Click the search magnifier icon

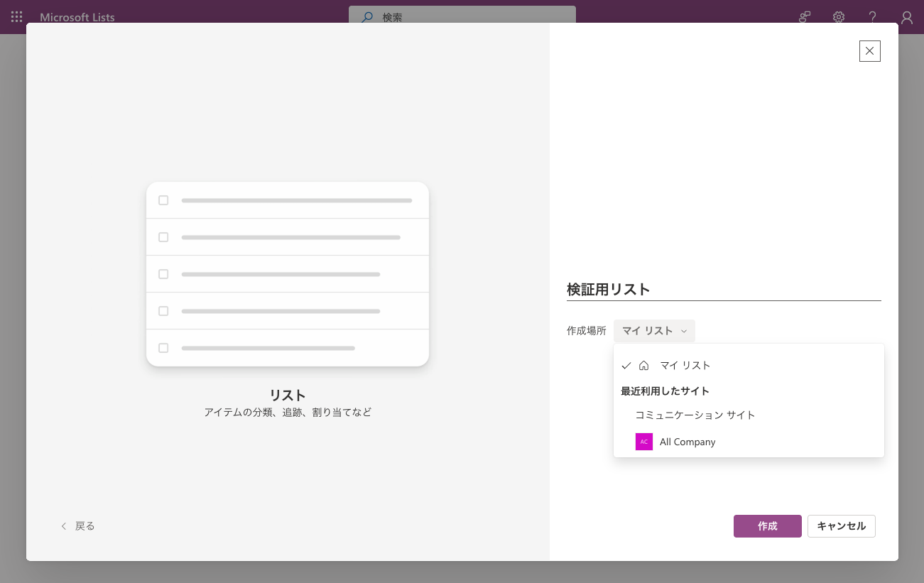pyautogui.click(x=367, y=17)
